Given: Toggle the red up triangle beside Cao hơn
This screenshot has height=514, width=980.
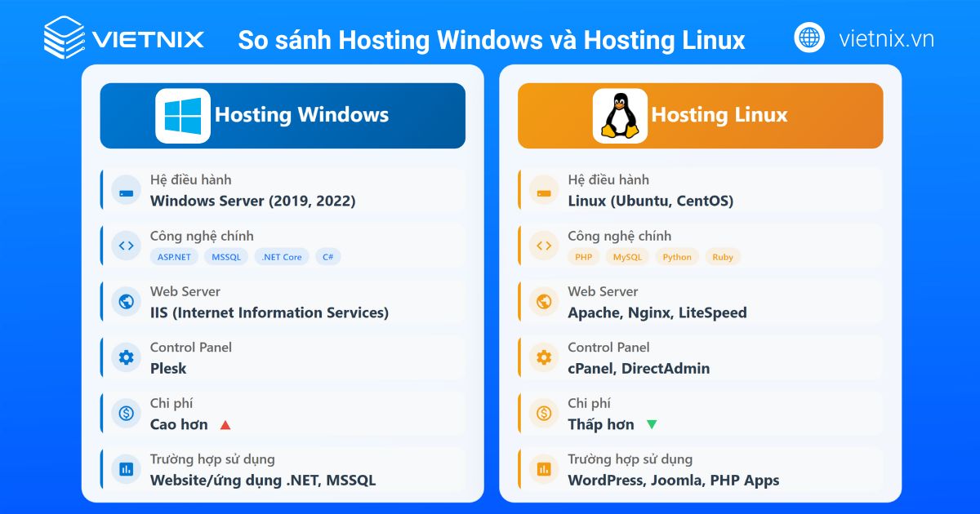Looking at the screenshot, I should [x=225, y=424].
